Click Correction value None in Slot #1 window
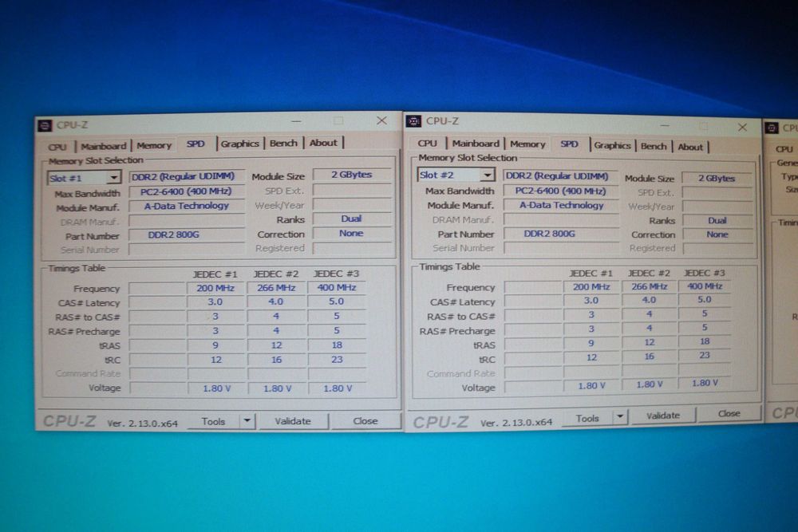Image resolution: width=798 pixels, height=532 pixels. (352, 233)
